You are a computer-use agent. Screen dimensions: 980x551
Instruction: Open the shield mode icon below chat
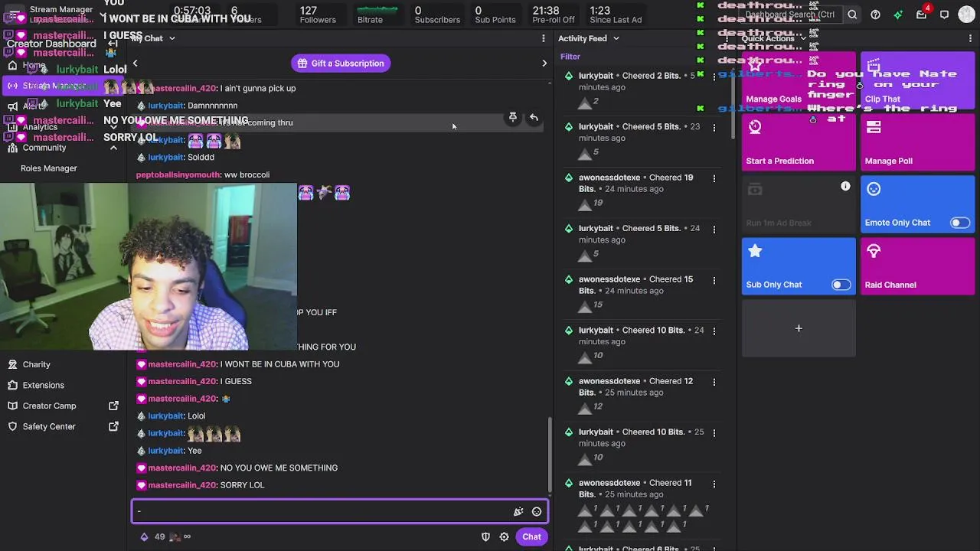click(485, 537)
